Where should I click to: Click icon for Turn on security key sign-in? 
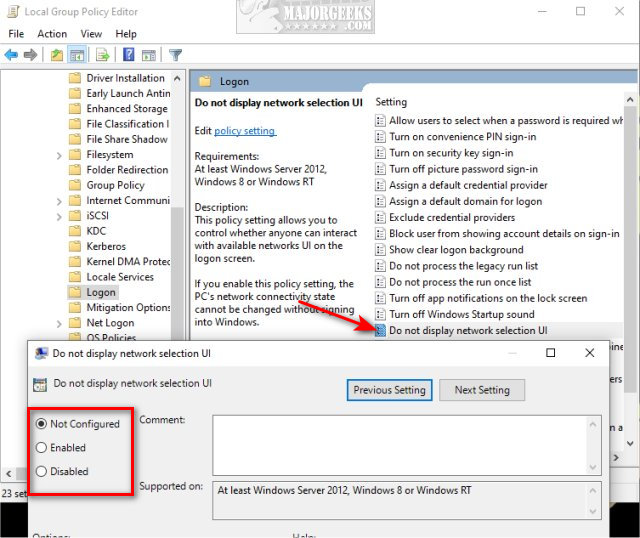[380, 153]
